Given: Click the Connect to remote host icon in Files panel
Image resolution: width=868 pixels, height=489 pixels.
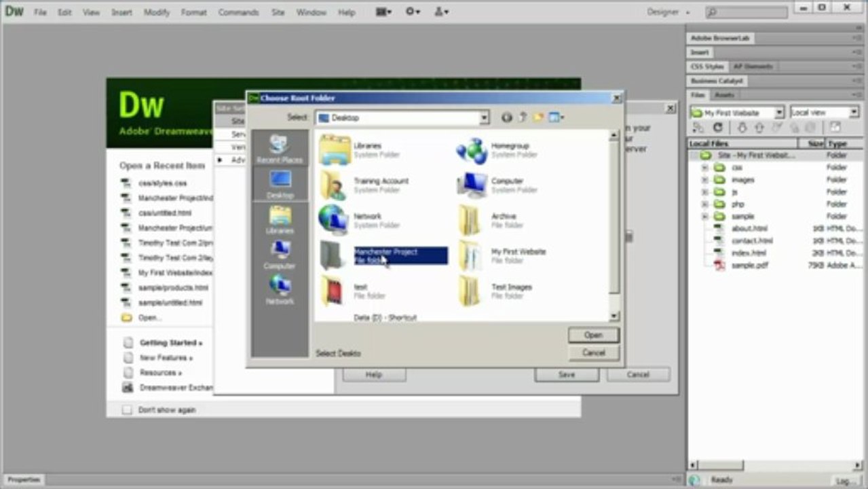Looking at the screenshot, I should point(698,128).
